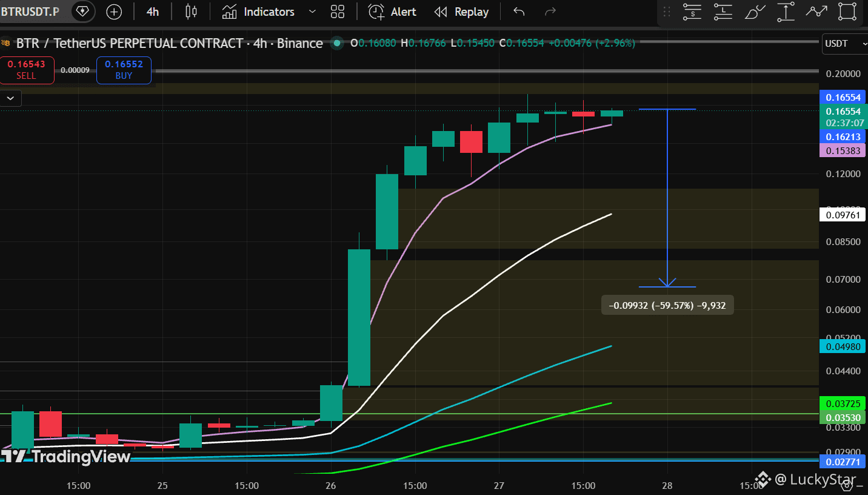Select the rectangle drawing tool
This screenshot has height=495, width=868.
coord(847,12)
